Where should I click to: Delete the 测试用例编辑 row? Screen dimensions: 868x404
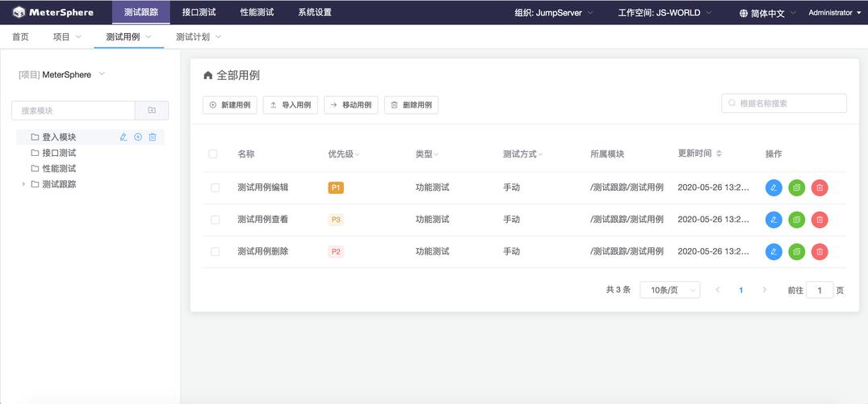pyautogui.click(x=820, y=188)
